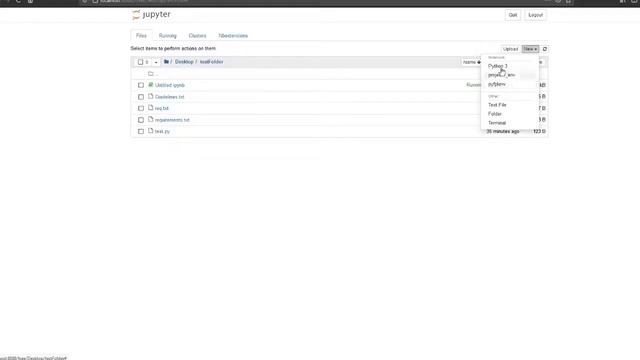
Task: Check the select-all items checkbox
Action: pos(140,62)
